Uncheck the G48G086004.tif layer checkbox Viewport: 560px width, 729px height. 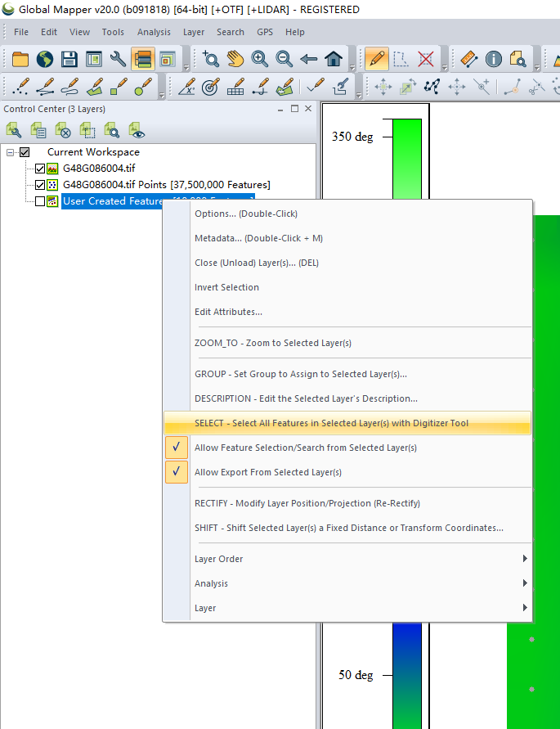coord(40,169)
